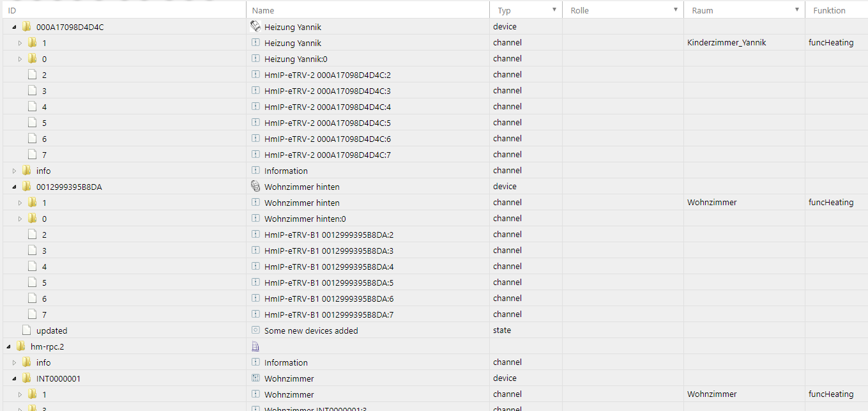
Task: Click the Wohnzimmer hinten:0 name text
Action: coord(305,219)
